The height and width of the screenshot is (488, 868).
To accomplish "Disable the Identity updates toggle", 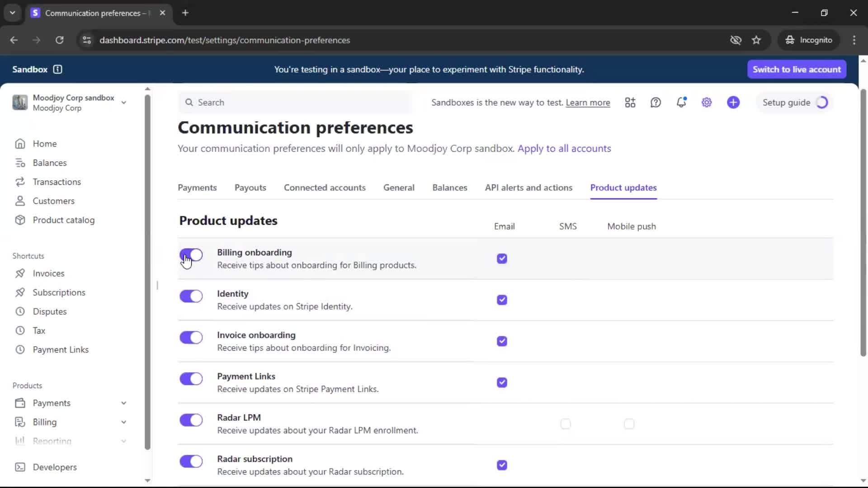I will 191,296.
